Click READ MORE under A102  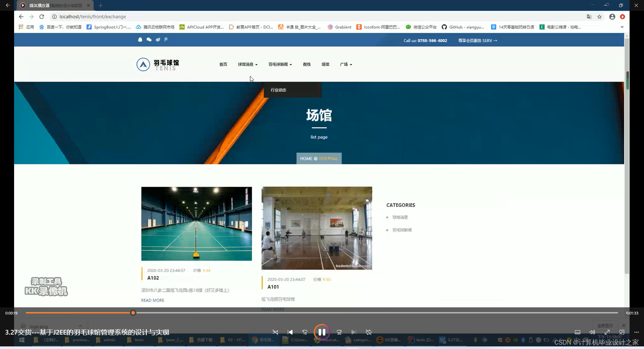153,300
